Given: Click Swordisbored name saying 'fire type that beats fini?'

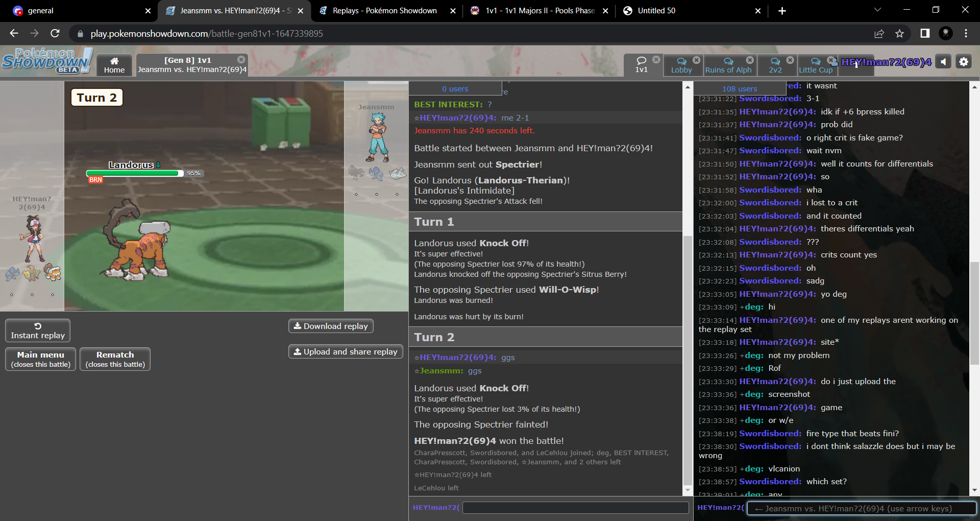Looking at the screenshot, I should 770,433.
